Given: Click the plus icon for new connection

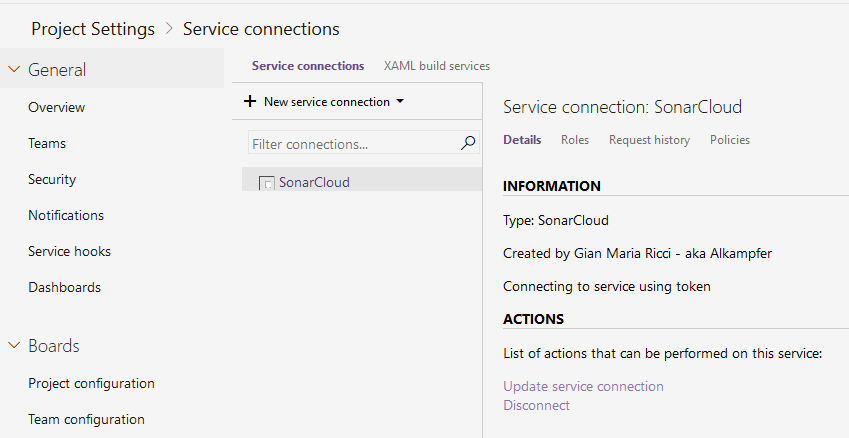Looking at the screenshot, I should coord(250,102).
